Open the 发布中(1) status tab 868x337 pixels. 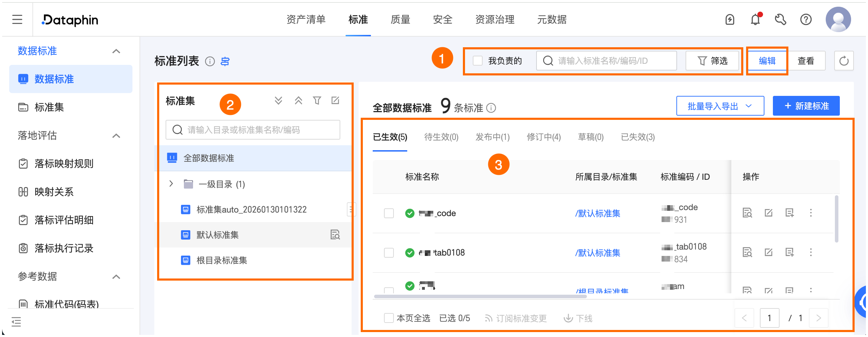pos(492,137)
